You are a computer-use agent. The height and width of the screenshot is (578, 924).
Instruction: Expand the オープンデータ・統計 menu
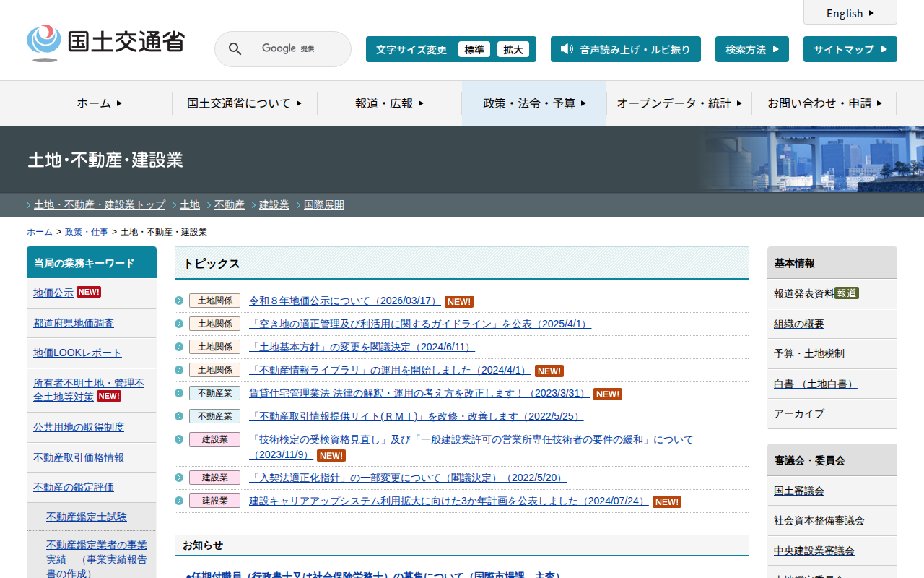[x=679, y=103]
